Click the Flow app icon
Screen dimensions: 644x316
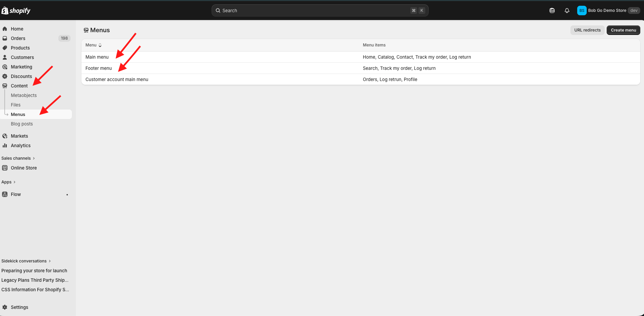[5, 194]
